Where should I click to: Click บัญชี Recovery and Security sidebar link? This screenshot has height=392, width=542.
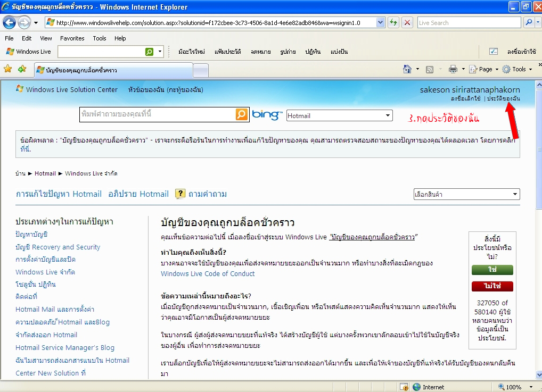point(58,247)
